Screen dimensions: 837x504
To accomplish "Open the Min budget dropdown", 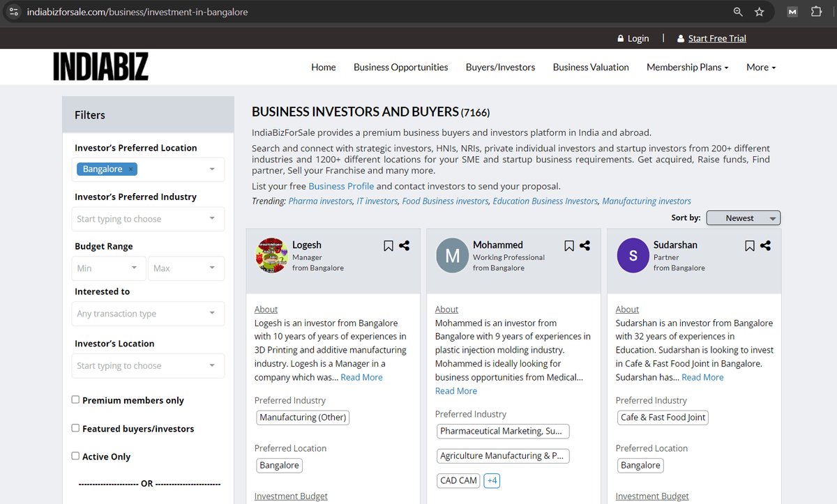I will (x=108, y=268).
